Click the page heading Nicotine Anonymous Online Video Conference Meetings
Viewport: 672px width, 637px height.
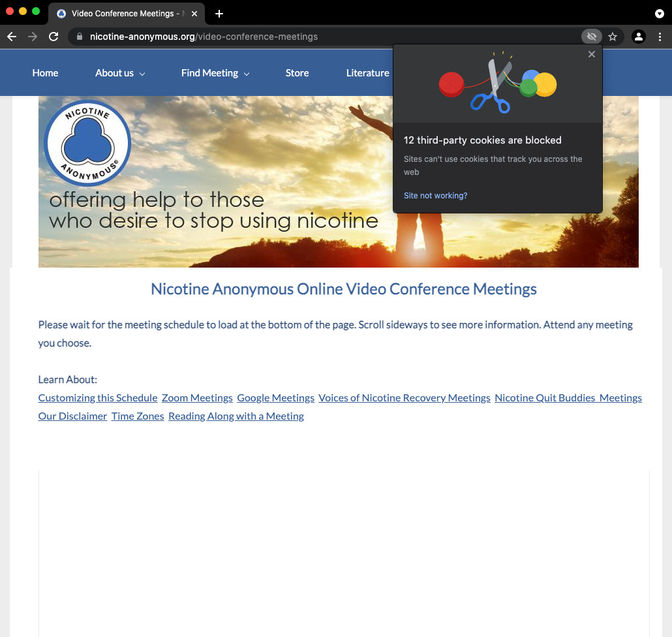coord(344,289)
